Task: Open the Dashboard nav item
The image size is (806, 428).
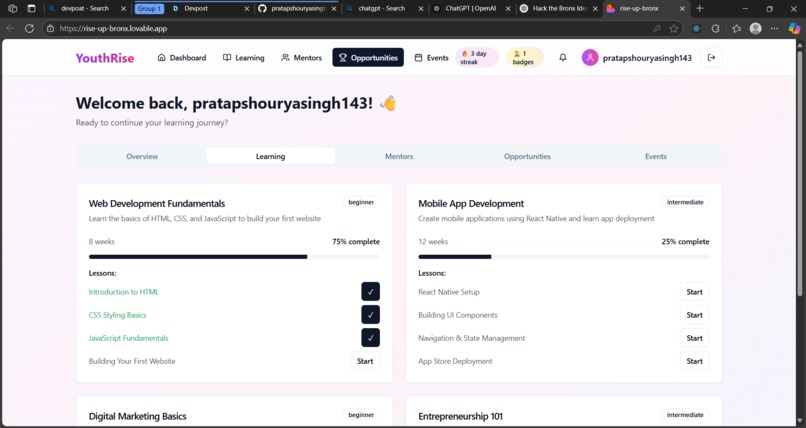Action: 181,58
